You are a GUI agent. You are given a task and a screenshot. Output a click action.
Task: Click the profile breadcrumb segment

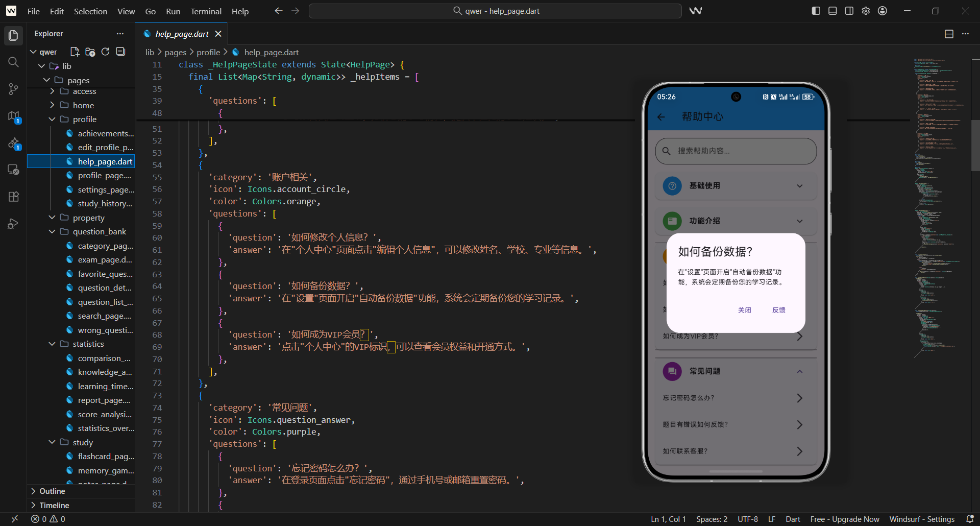tap(208, 52)
